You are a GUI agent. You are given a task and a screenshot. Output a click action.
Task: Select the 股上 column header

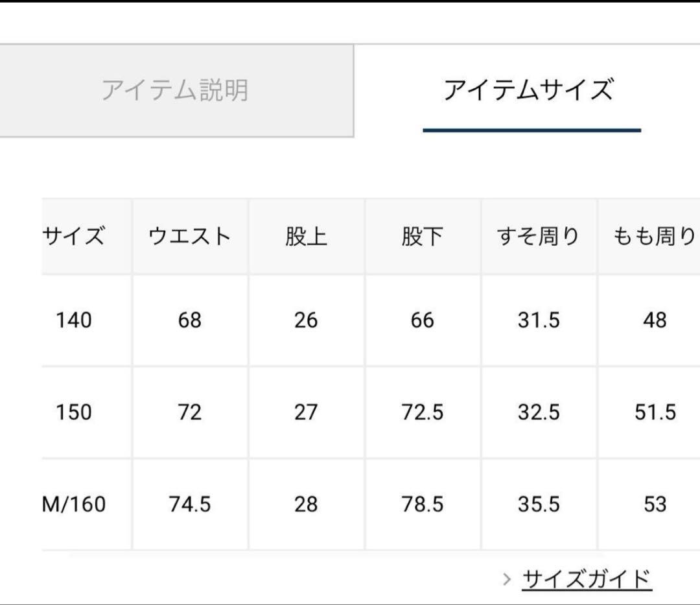tap(306, 237)
